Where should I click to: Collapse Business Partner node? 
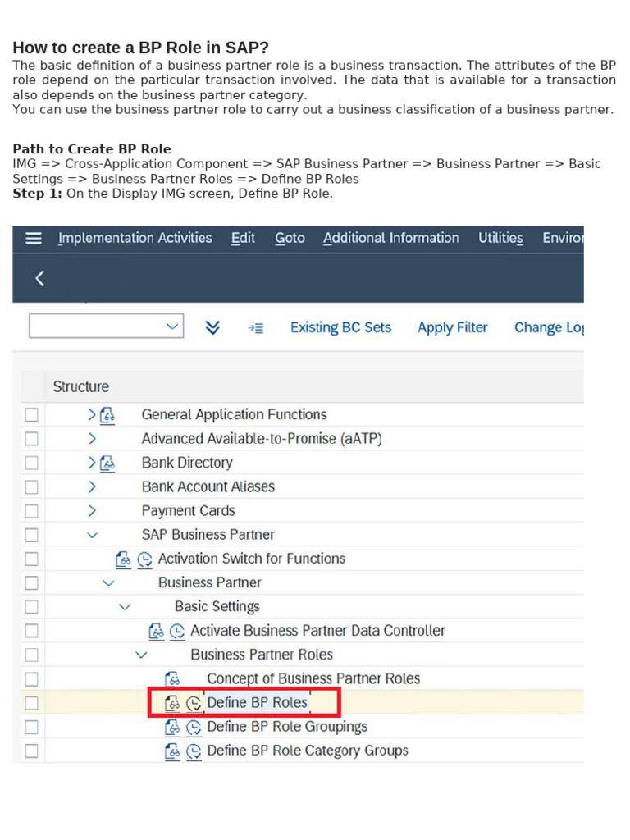tap(108, 583)
